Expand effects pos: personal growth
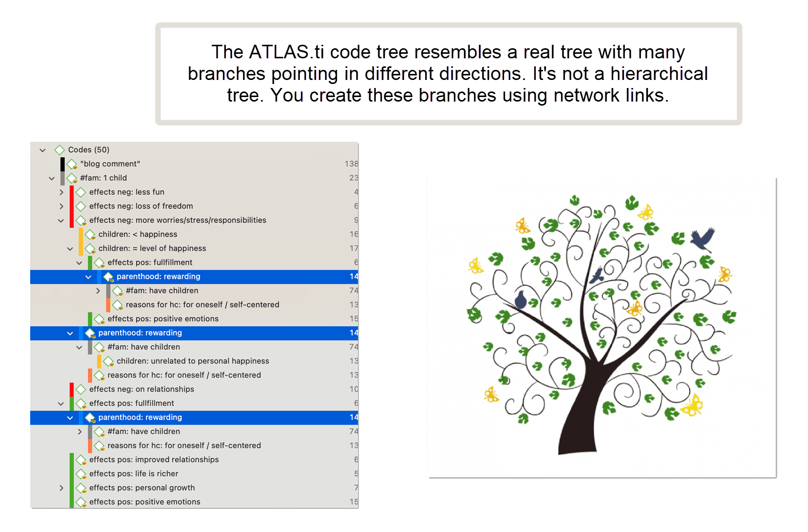The width and height of the screenshot is (808, 532). coord(61,488)
